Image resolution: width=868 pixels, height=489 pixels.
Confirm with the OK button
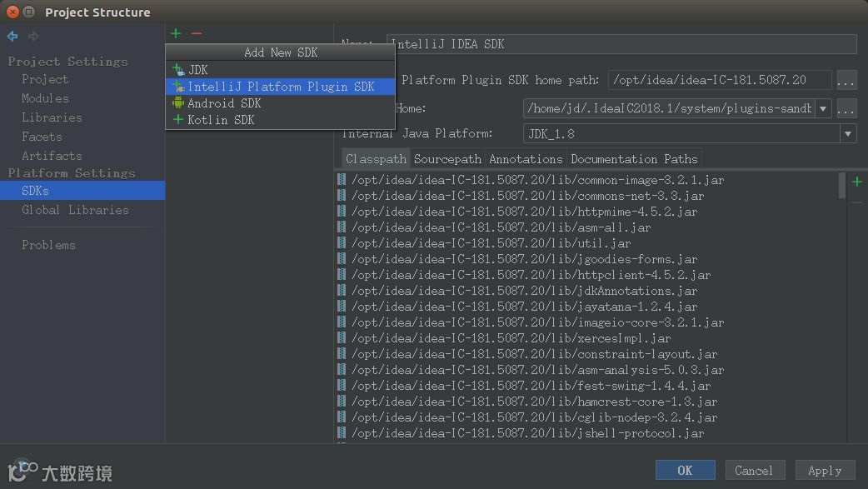[x=685, y=470]
